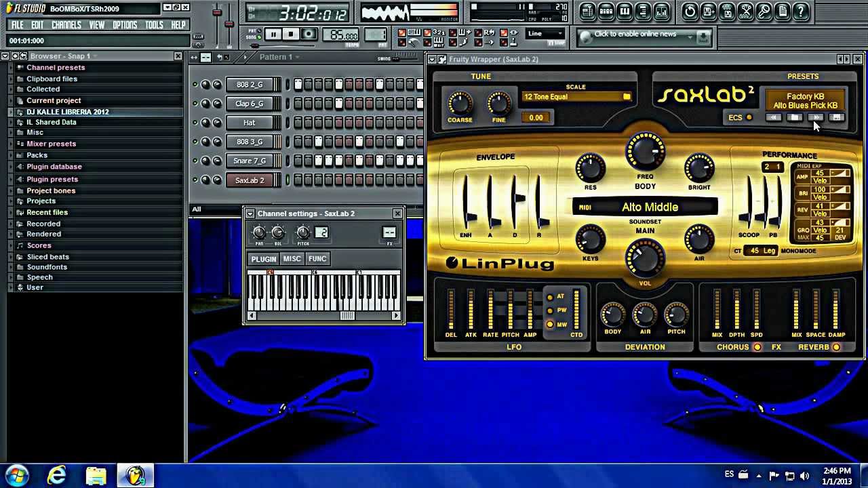The width and height of the screenshot is (868, 488).
Task: Open the browser toolbar icon
Action: [644, 12]
